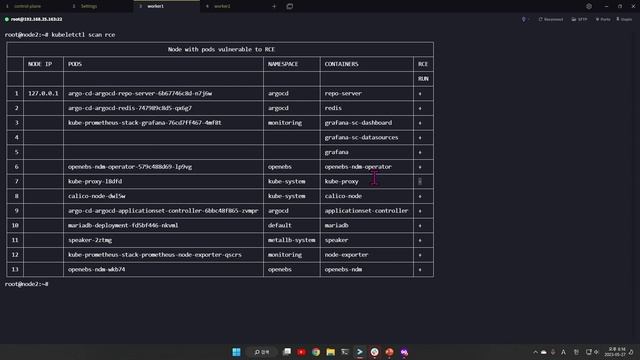Image resolution: width=640 pixels, height=360 pixels.
Task: Click the kubeletctl scan rce command text
Action: click(83, 35)
